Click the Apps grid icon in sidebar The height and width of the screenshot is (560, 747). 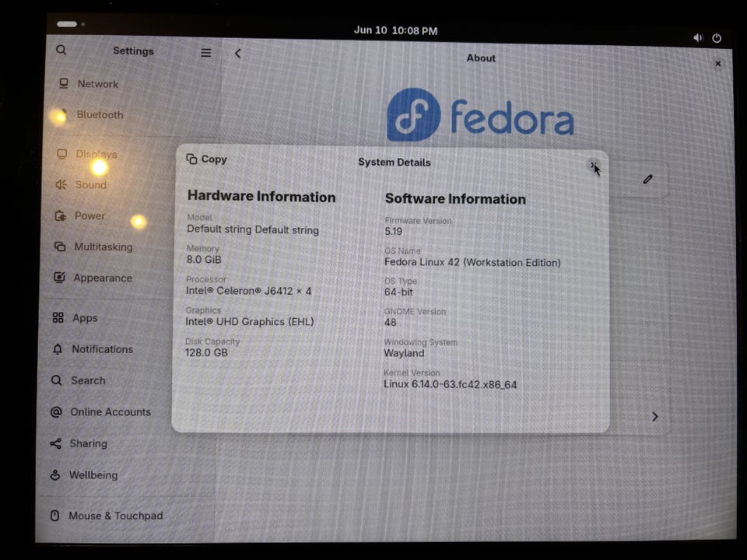tap(58, 317)
